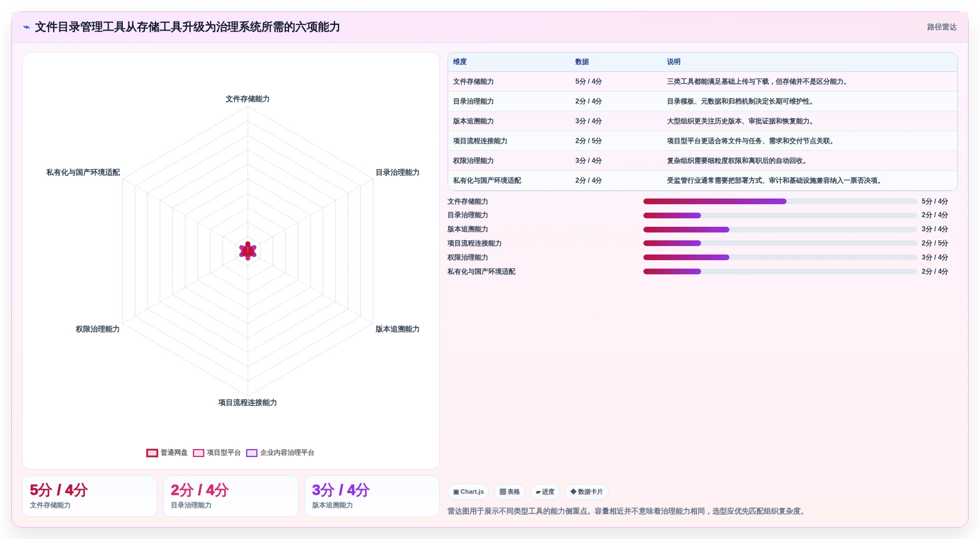Image resolution: width=980 pixels, height=539 pixels.
Task: Click the description about 大型组织更关注历史版本
Action: tap(741, 122)
